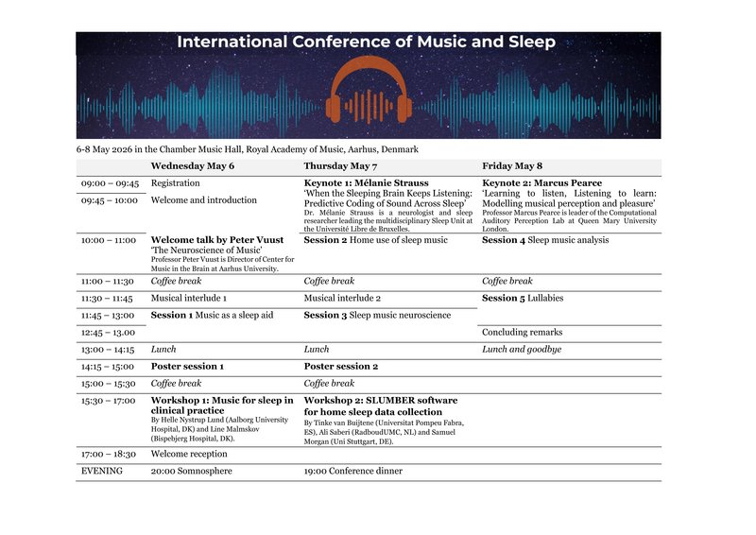Click the 19:00 Conference dinner entry
This screenshot has height=535, width=756.
[x=352, y=471]
